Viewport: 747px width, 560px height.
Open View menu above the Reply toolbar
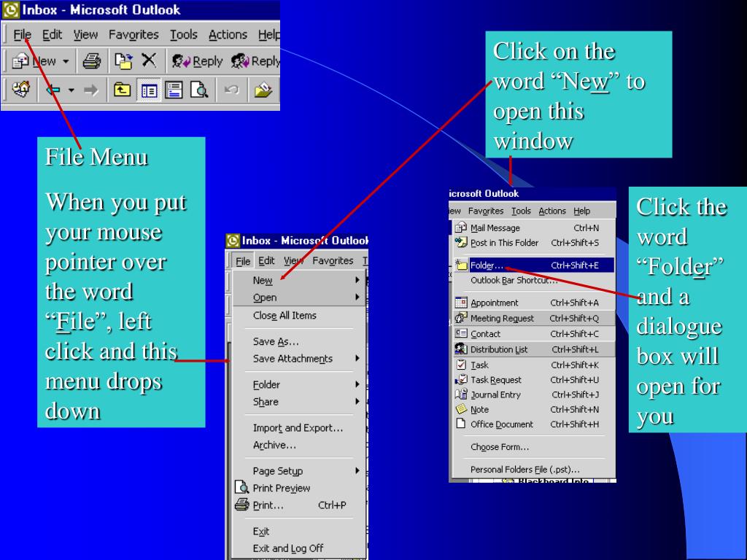click(85, 34)
